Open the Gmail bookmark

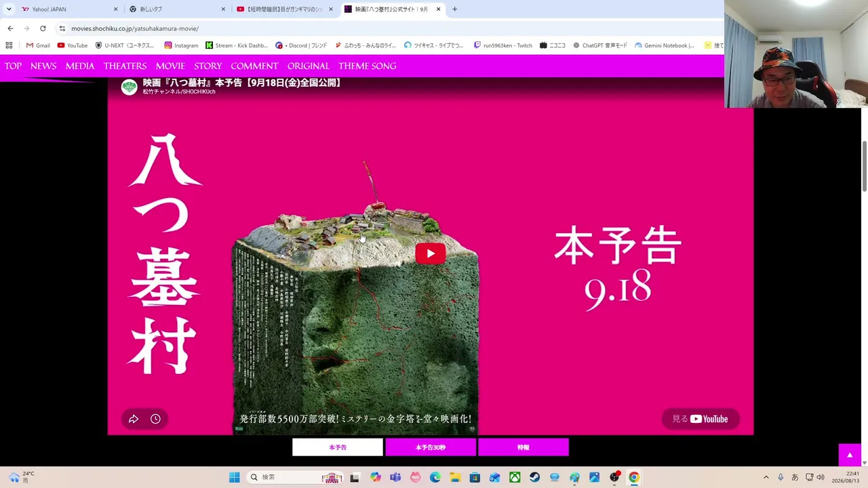coord(38,45)
